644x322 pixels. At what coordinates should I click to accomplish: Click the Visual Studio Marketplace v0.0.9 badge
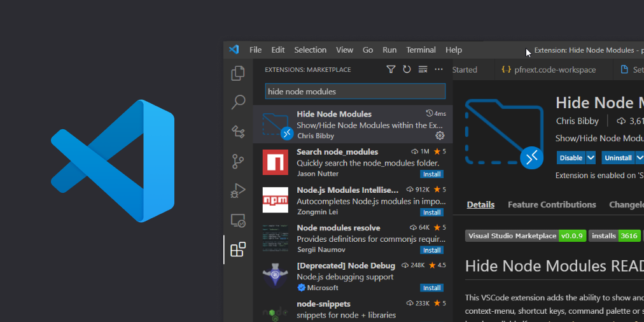coord(526,235)
